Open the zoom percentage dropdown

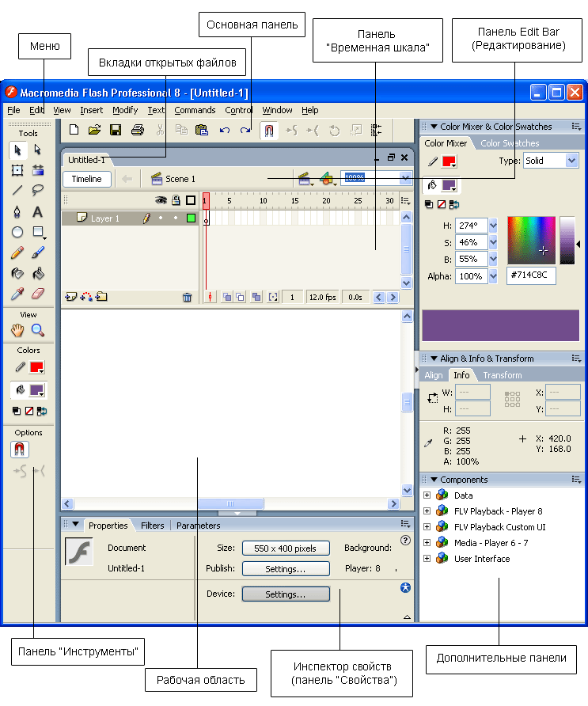pos(405,178)
